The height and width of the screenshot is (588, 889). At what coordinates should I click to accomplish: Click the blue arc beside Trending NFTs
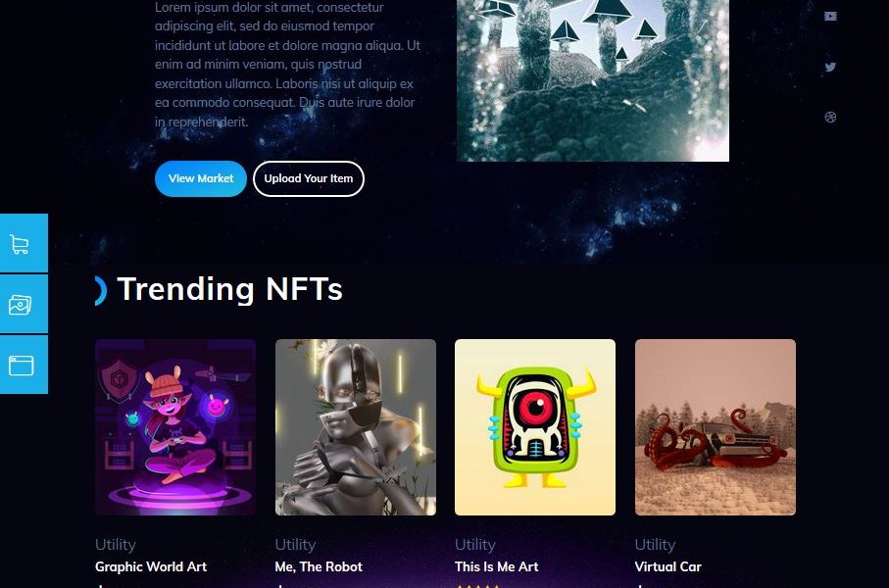[x=100, y=290]
